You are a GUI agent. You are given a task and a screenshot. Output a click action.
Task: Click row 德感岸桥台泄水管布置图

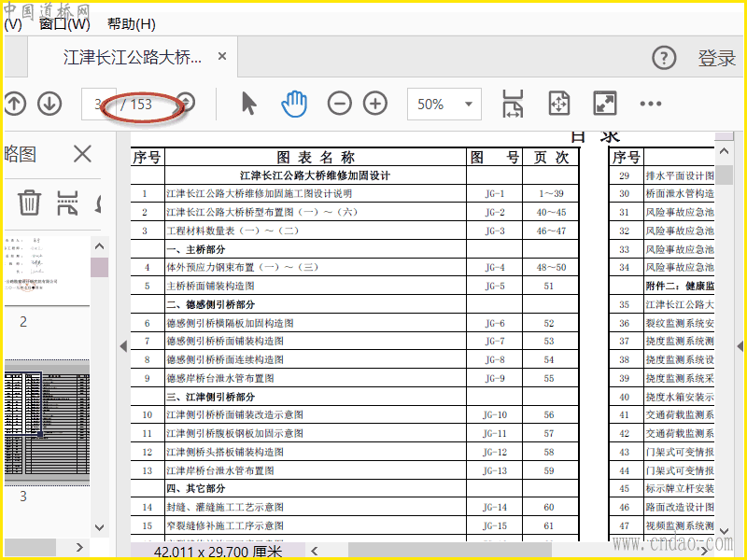click(355, 379)
